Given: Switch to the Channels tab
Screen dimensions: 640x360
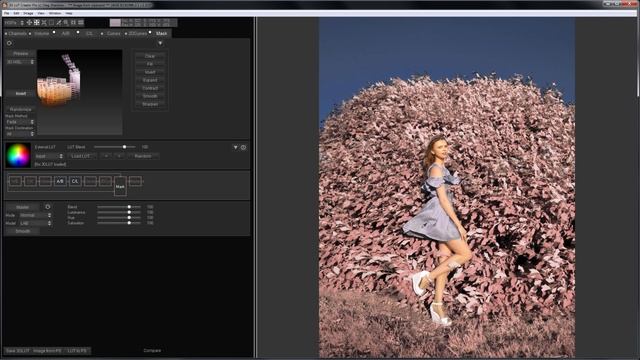Looking at the screenshot, I should point(18,33).
